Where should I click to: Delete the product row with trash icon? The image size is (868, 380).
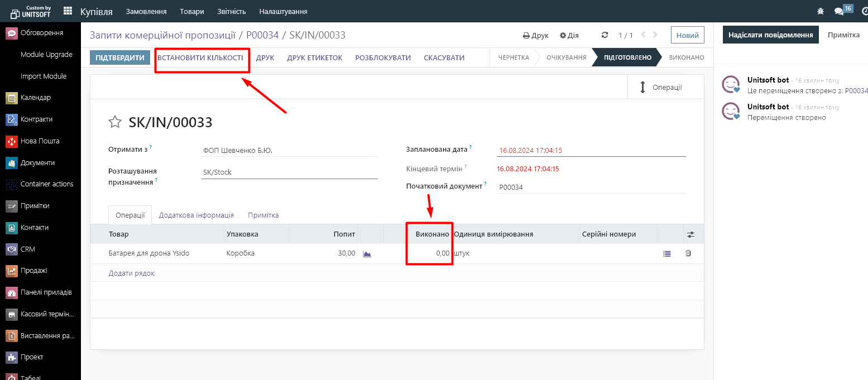click(x=688, y=253)
